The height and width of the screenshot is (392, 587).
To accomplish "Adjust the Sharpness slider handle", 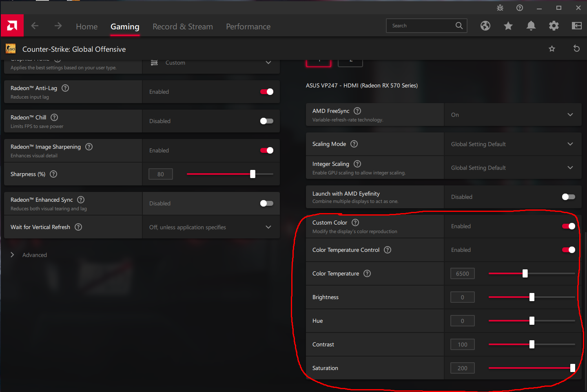I will 253,174.
